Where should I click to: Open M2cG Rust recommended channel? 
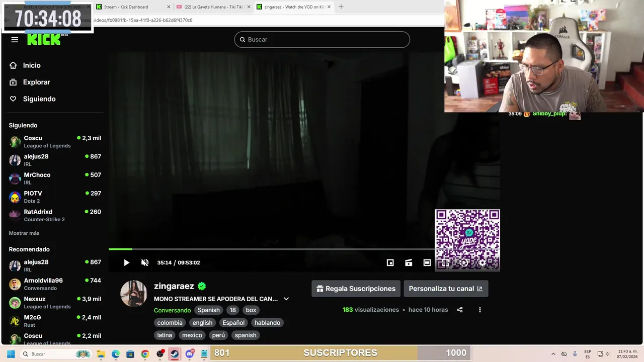click(x=55, y=321)
